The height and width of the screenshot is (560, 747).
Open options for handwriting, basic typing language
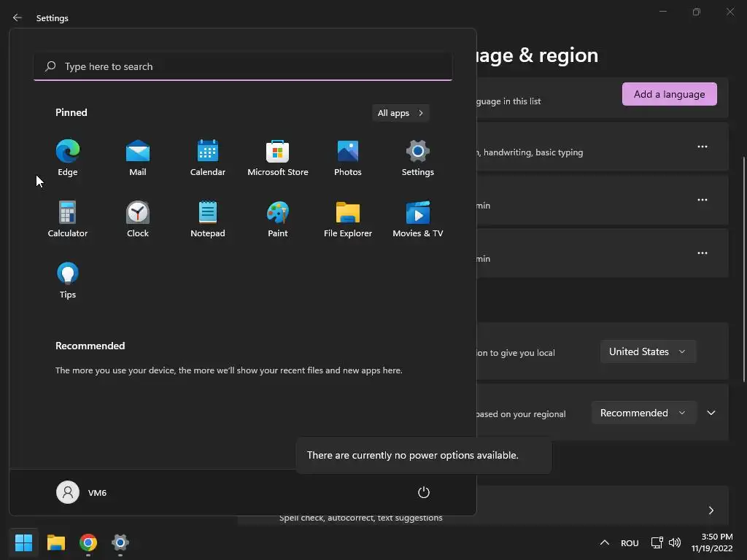[x=703, y=147]
